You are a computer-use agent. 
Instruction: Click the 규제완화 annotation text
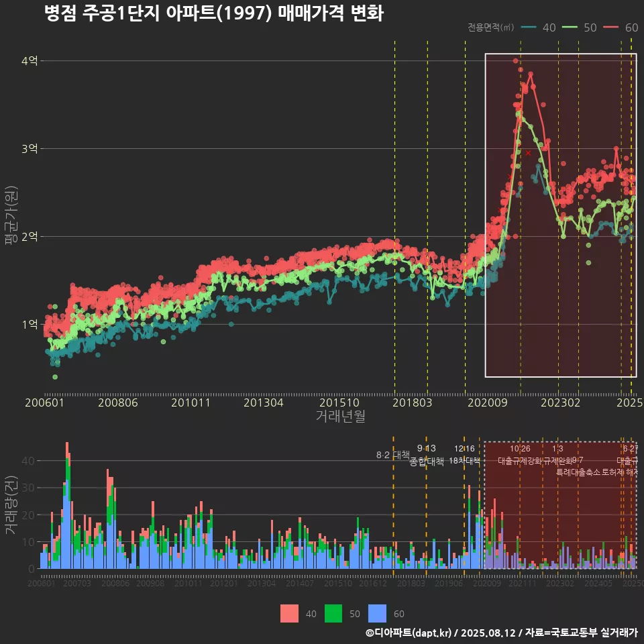[557, 461]
